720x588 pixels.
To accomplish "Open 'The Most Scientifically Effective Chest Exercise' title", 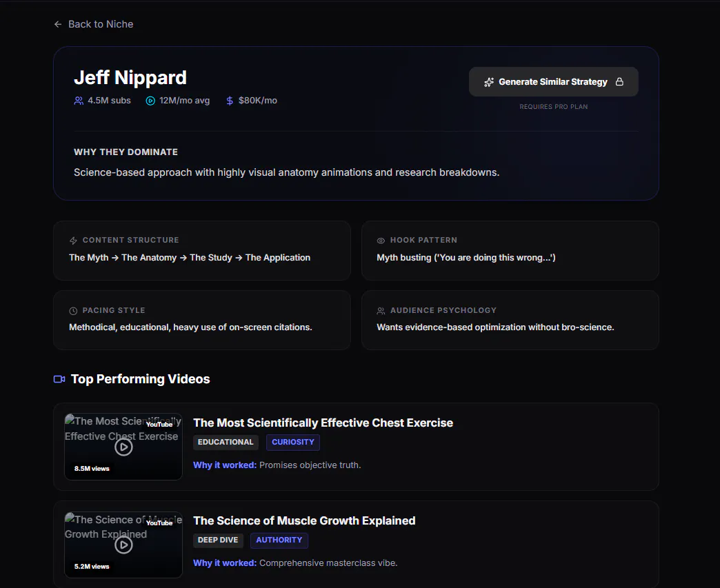I will 323,423.
